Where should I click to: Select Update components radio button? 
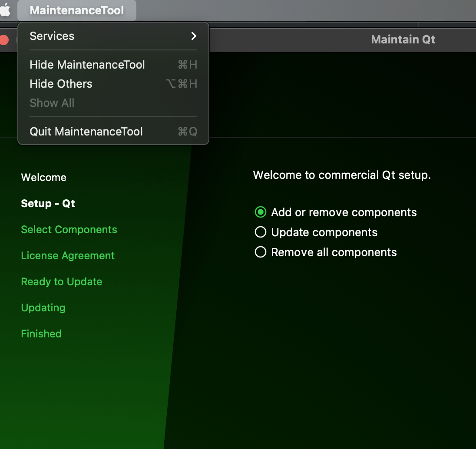click(261, 232)
